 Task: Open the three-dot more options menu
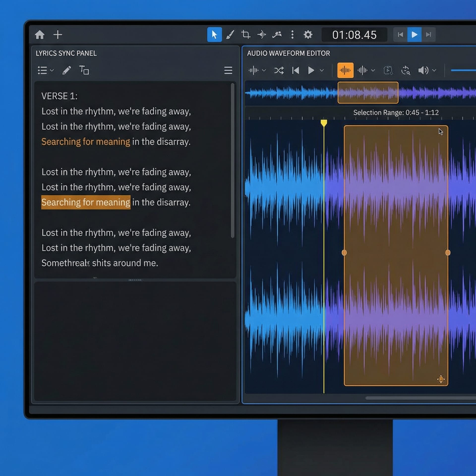pos(293,35)
